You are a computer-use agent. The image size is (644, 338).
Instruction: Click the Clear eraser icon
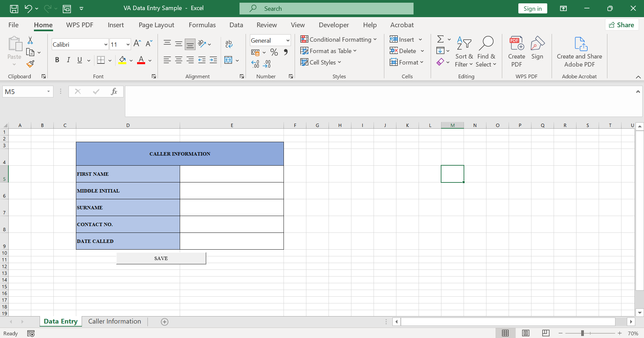440,62
